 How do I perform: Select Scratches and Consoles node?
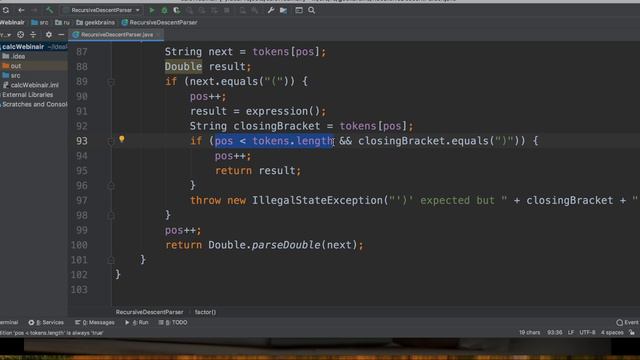coord(34,104)
